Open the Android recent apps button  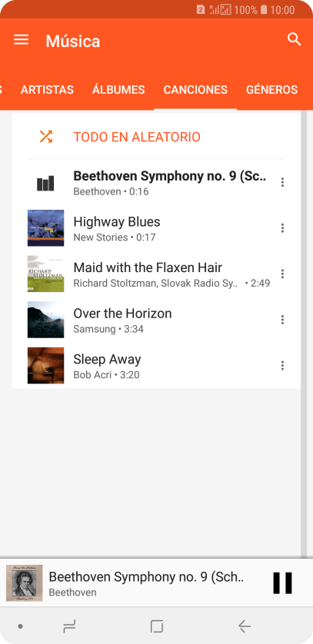[x=69, y=626]
